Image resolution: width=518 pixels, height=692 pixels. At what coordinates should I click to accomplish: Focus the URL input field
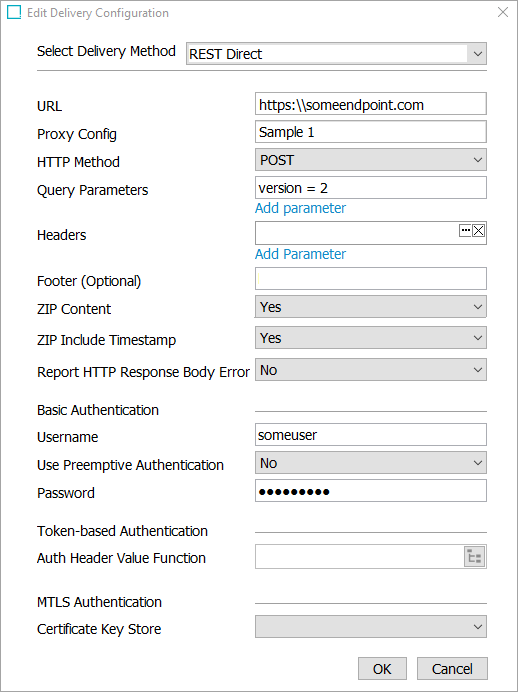(371, 104)
